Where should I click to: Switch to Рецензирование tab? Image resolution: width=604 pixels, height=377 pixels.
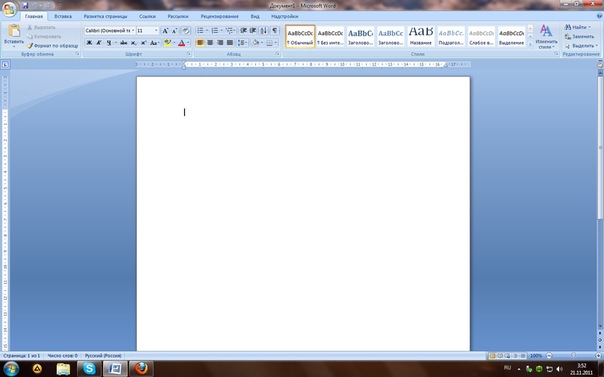pos(219,16)
